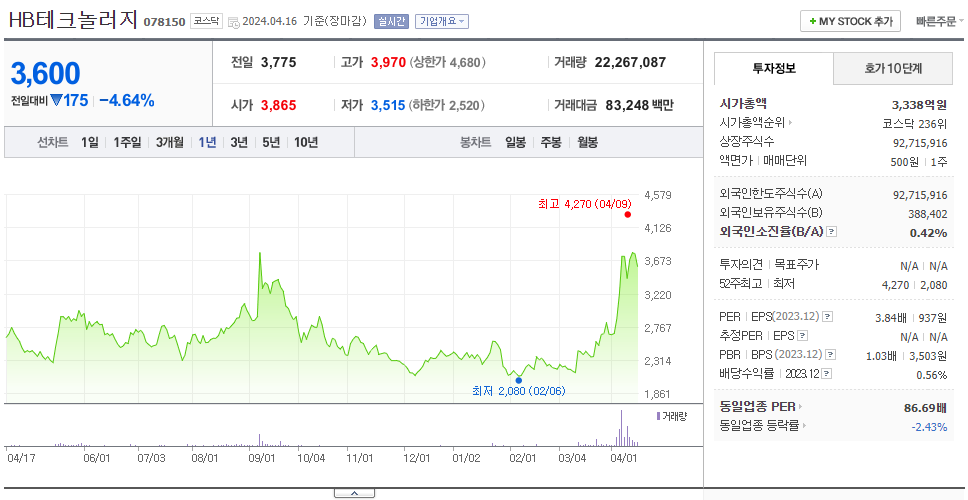The width and height of the screenshot is (968, 500).
Task: Switch to the 호가10단계 tab
Action: click(x=893, y=69)
